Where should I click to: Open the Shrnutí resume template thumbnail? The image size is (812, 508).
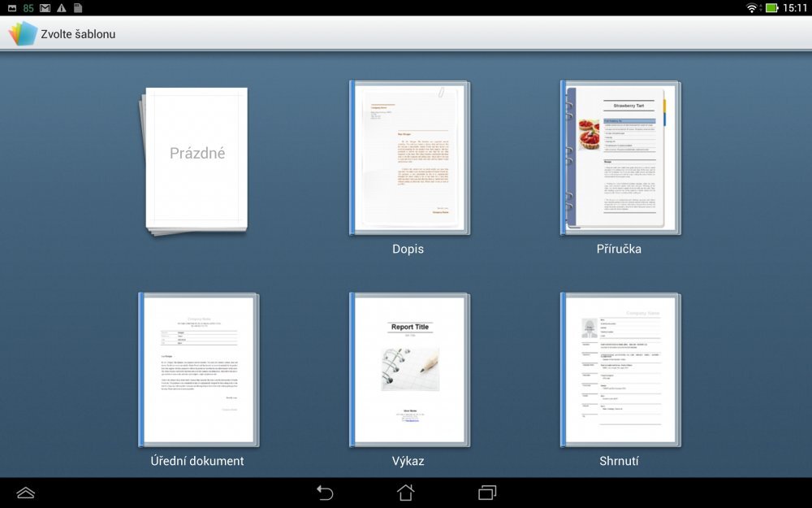[620, 370]
